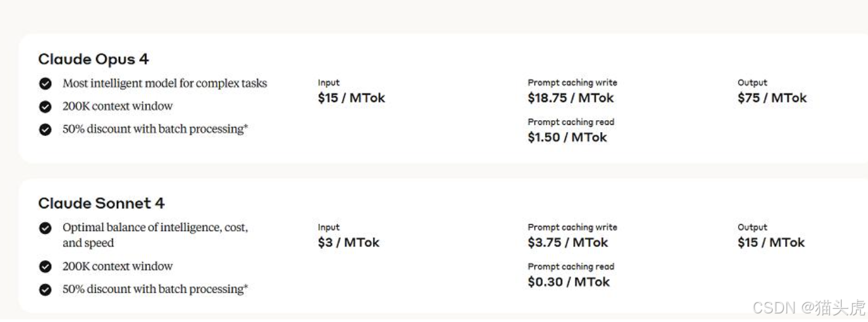Click Opus 4 Input price $15 / MTok
Screen dimensions: 868x322
351,98
